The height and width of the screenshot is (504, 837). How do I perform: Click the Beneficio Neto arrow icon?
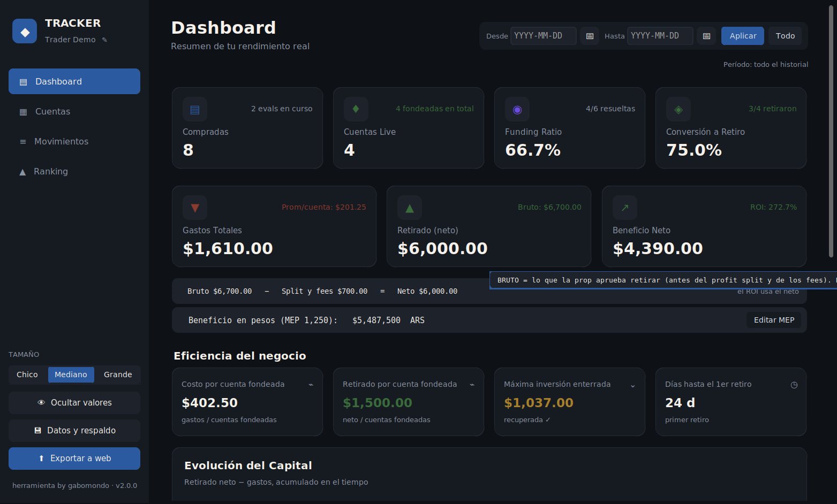pyautogui.click(x=625, y=208)
